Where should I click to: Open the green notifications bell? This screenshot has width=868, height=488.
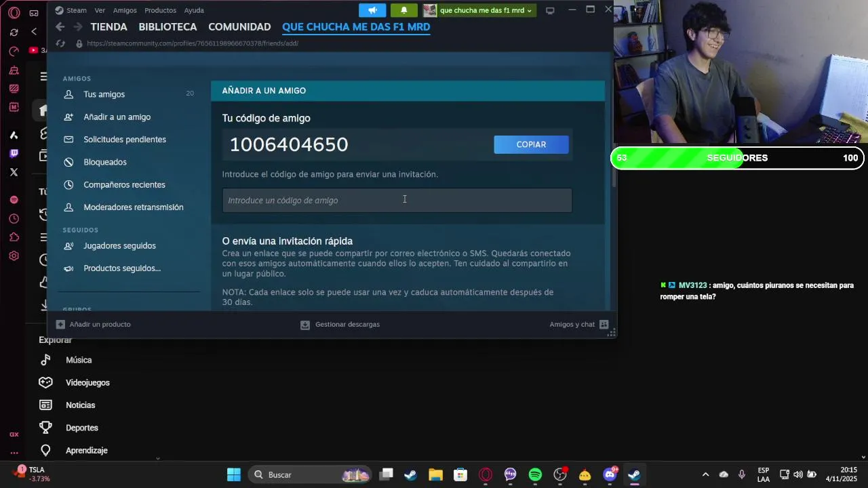click(x=404, y=10)
